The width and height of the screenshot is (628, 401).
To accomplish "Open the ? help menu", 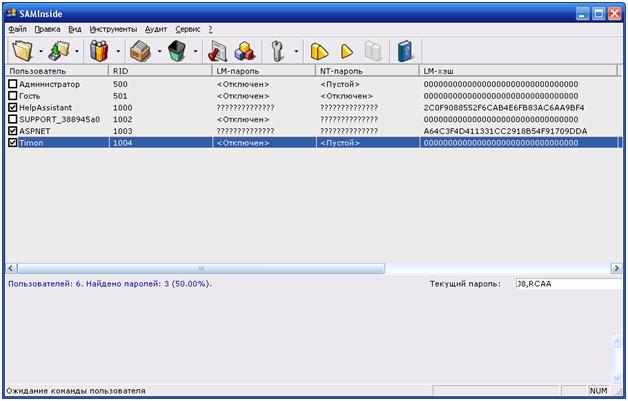I will [x=211, y=29].
